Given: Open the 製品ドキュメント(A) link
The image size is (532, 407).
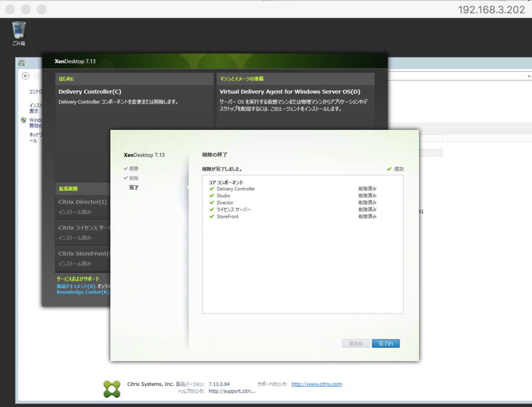Looking at the screenshot, I should coord(76,286).
